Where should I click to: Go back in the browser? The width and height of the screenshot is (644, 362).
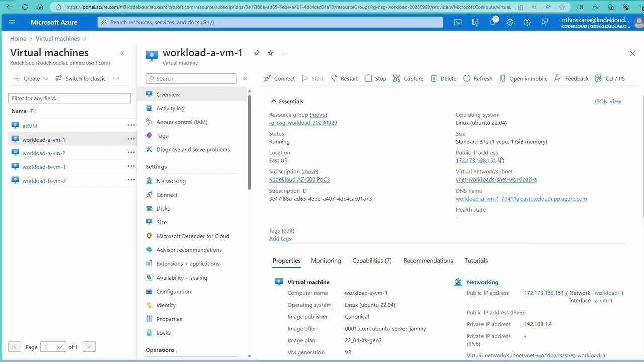10,7
